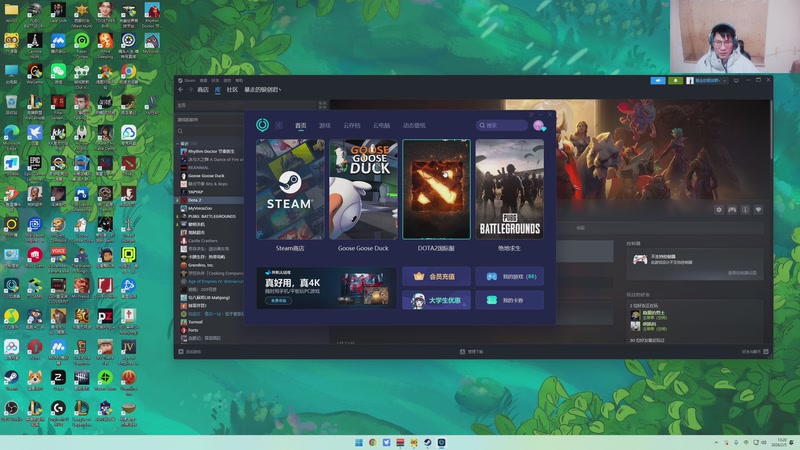Open Dota 2 page settings gear

719,210
